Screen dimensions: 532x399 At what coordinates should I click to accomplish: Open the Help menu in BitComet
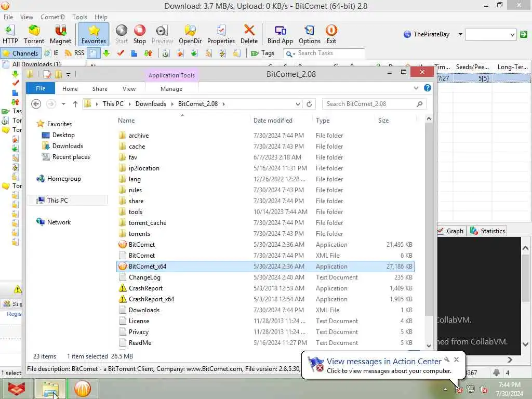(x=101, y=17)
